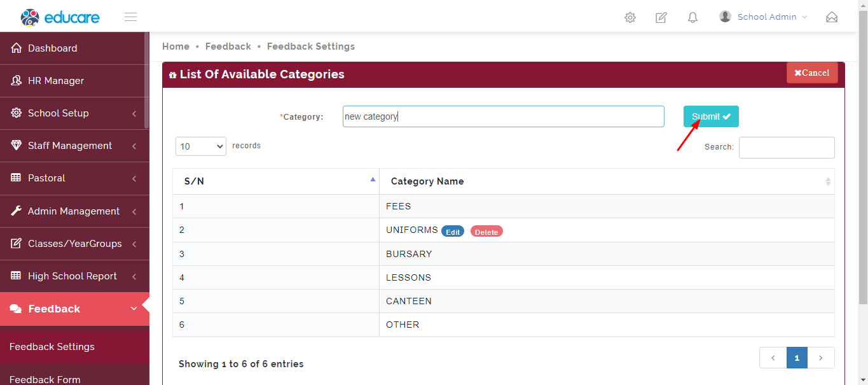The height and width of the screenshot is (385, 868).
Task: Expand the School Setup menu chevron
Action: pos(134,114)
